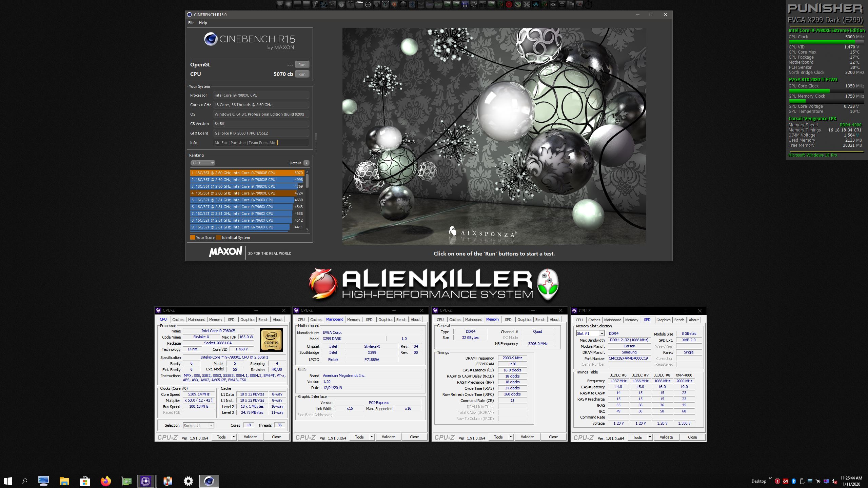This screenshot has width=868, height=488.
Task: Click the muted speaker tray icon
Action: click(x=834, y=481)
